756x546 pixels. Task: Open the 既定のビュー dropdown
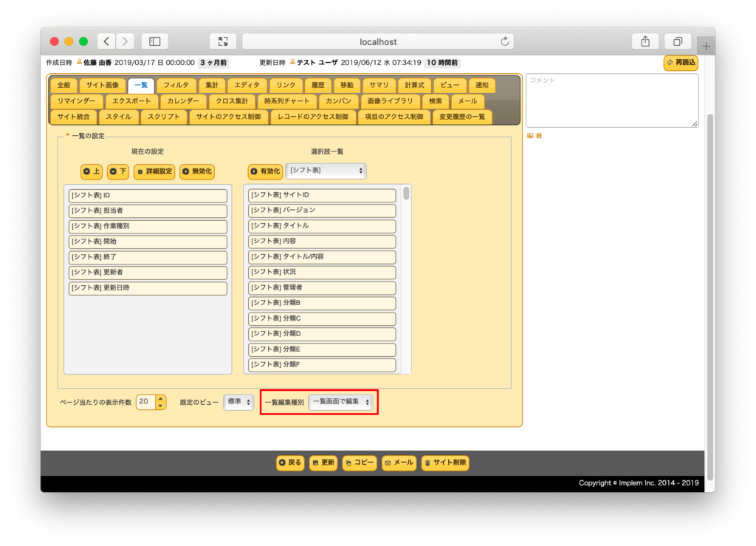point(238,402)
